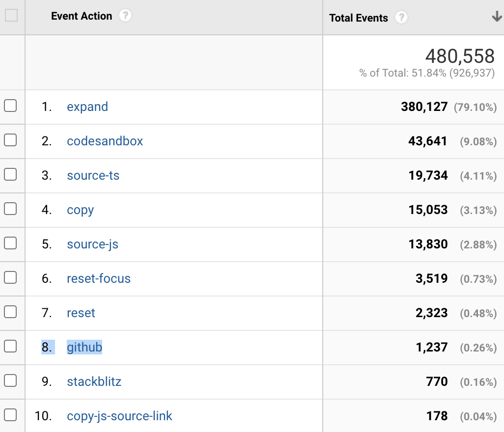The width and height of the screenshot is (504, 432).
Task: Select the (9.08%) percentage in codesandbox row
Action: pyautogui.click(x=478, y=141)
